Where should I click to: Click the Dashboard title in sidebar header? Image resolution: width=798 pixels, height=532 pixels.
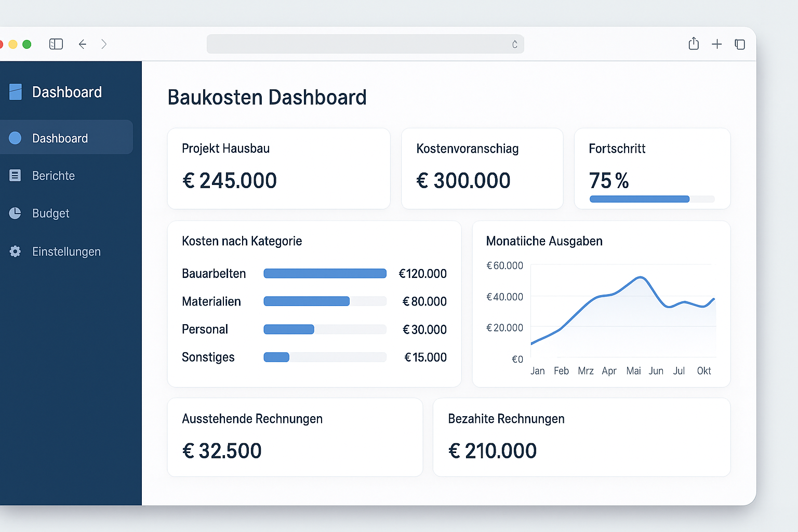pos(67,92)
